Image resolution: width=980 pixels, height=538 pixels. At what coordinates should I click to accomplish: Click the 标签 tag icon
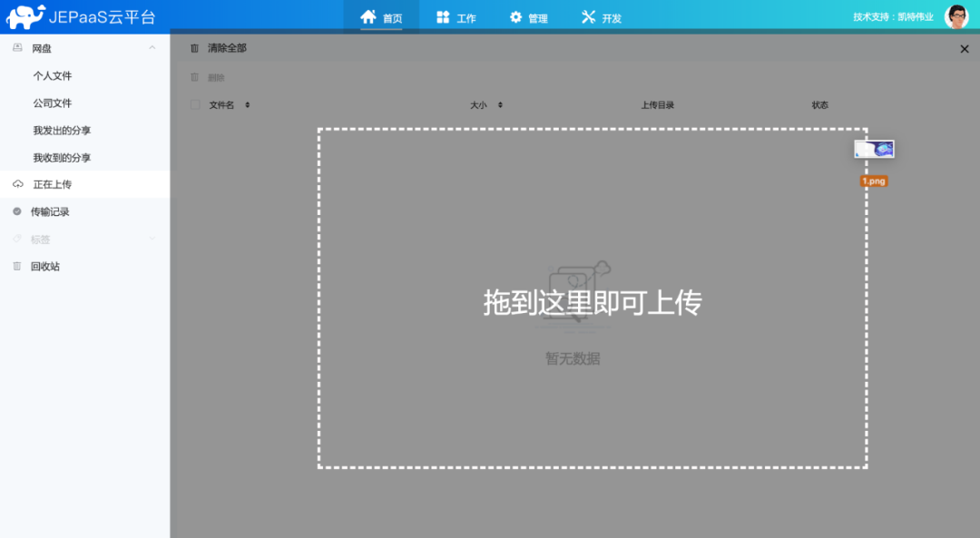17,239
